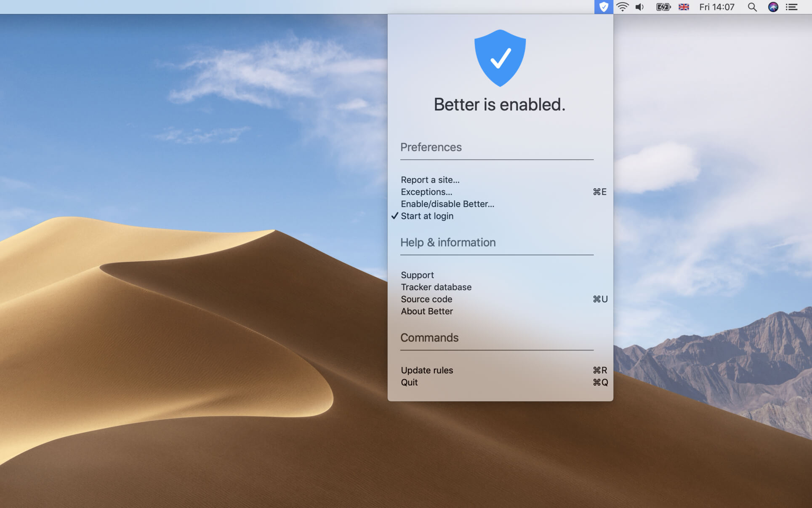Open Tracker database entry
This screenshot has width=812, height=508.
pos(436,287)
